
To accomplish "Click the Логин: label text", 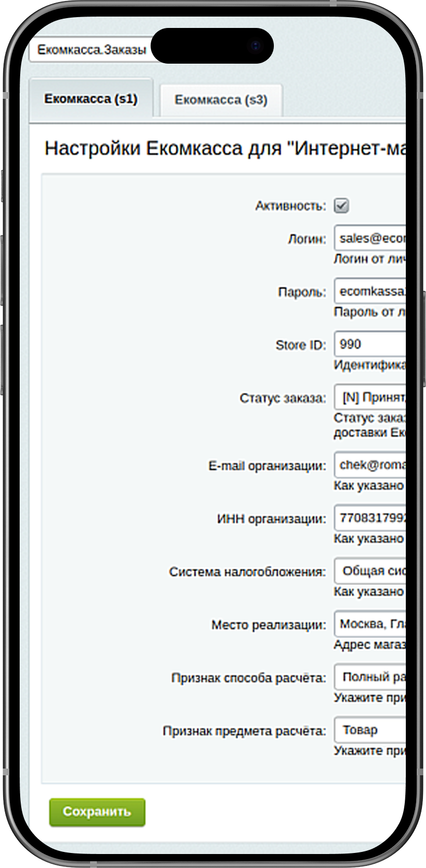I will 307,240.
